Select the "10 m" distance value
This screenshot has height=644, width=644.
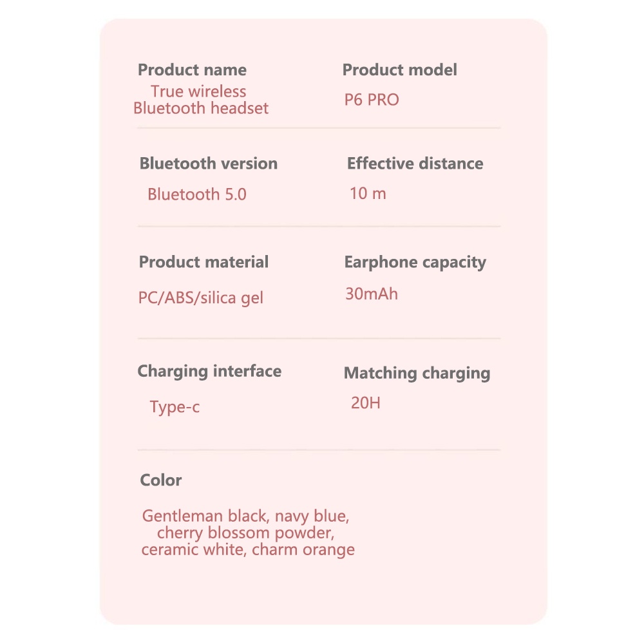coord(368,193)
